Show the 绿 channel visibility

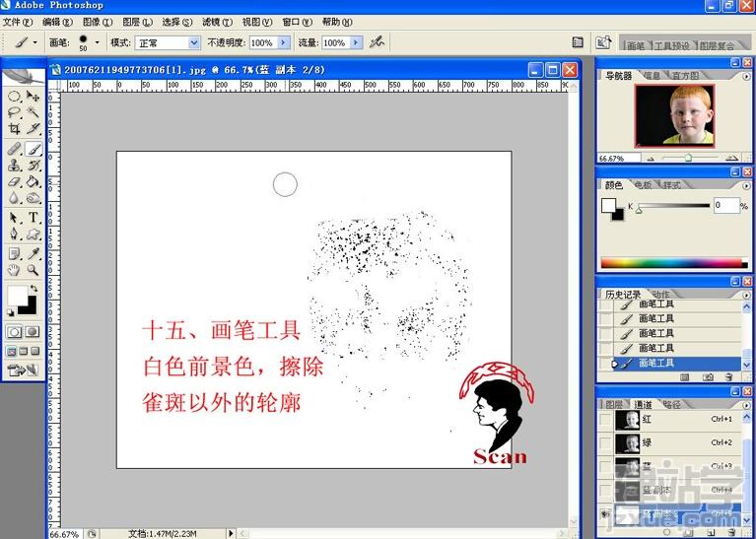coord(605,443)
